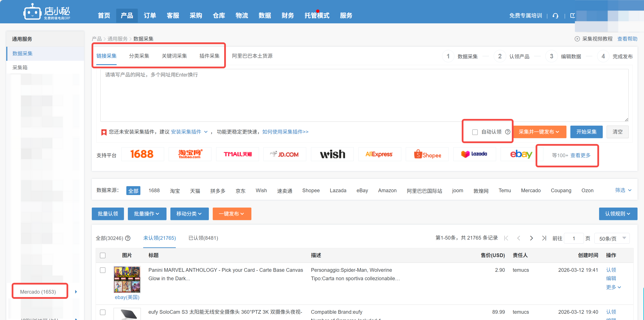Image resolution: width=644 pixels, height=320 pixels.
Task: Open the ebay(美国) source link
Action: (127, 298)
